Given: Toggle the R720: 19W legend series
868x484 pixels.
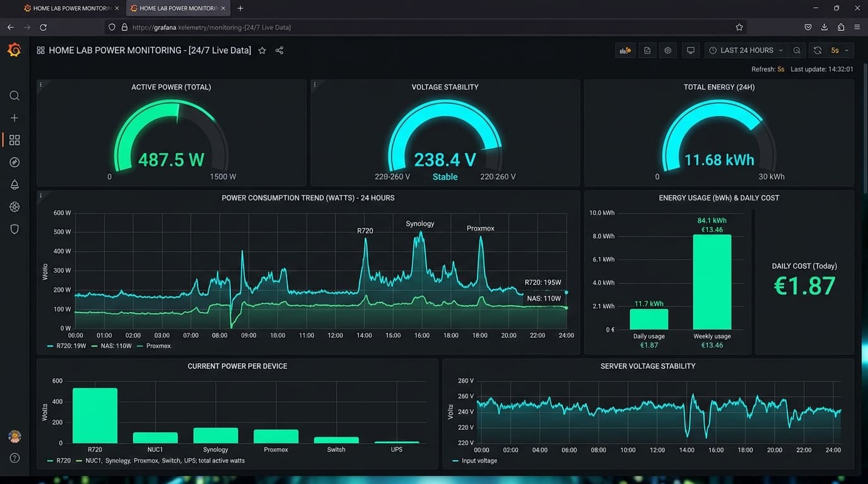Looking at the screenshot, I should 67,346.
